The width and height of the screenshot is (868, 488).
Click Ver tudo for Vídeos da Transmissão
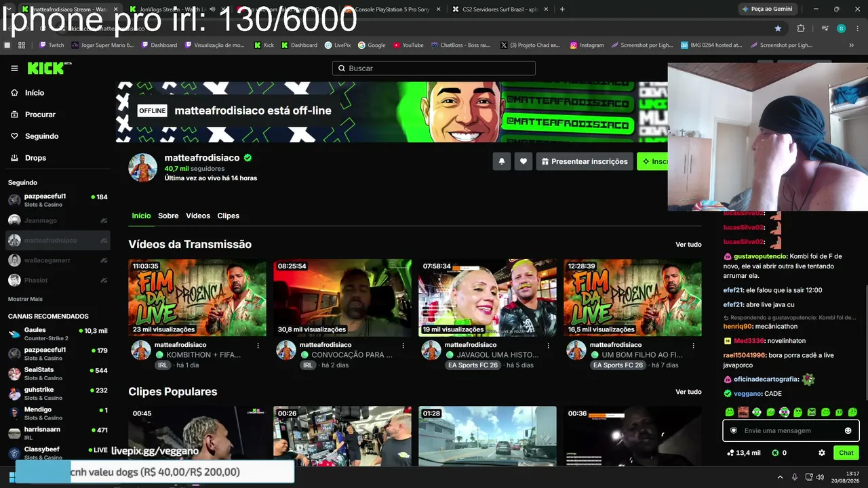pos(688,245)
